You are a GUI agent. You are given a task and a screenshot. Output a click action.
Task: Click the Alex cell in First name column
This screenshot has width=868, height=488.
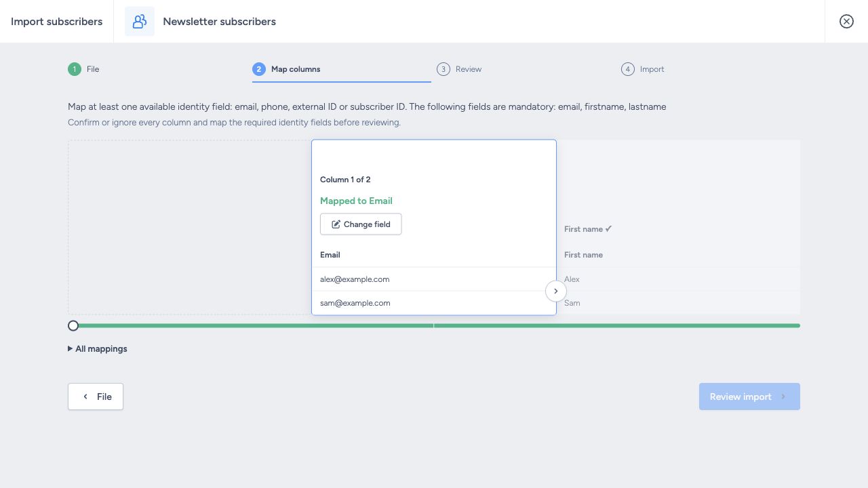[x=678, y=279]
